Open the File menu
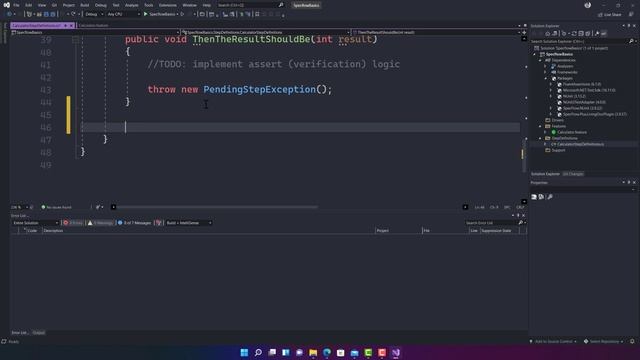Image resolution: width=640 pixels, height=360 pixels. (16, 5)
